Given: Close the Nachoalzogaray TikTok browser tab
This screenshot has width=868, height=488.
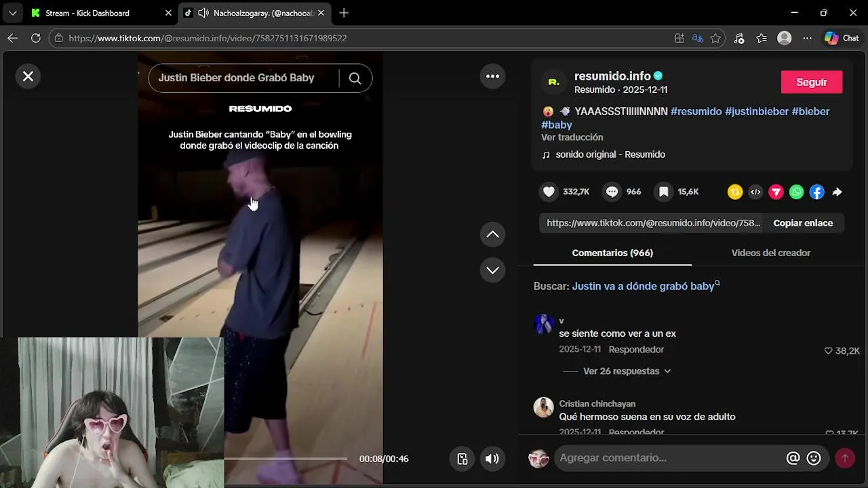Looking at the screenshot, I should (x=321, y=13).
